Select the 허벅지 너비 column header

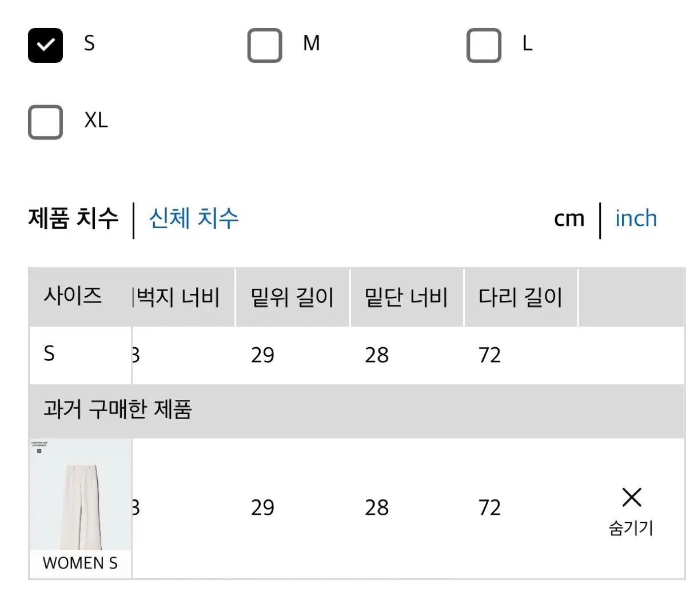point(178,297)
